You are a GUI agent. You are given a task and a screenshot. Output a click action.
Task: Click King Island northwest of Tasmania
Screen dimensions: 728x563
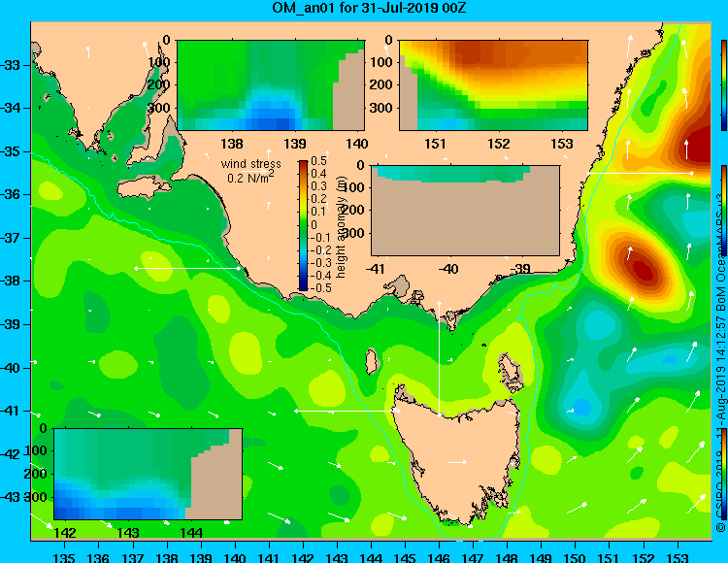(372, 361)
